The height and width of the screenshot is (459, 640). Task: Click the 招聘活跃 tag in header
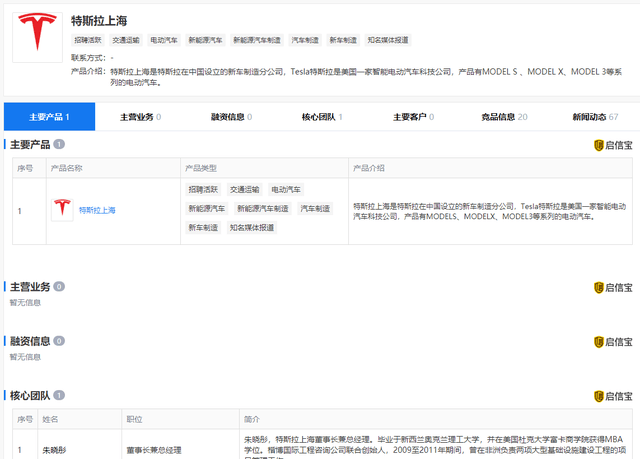click(88, 40)
